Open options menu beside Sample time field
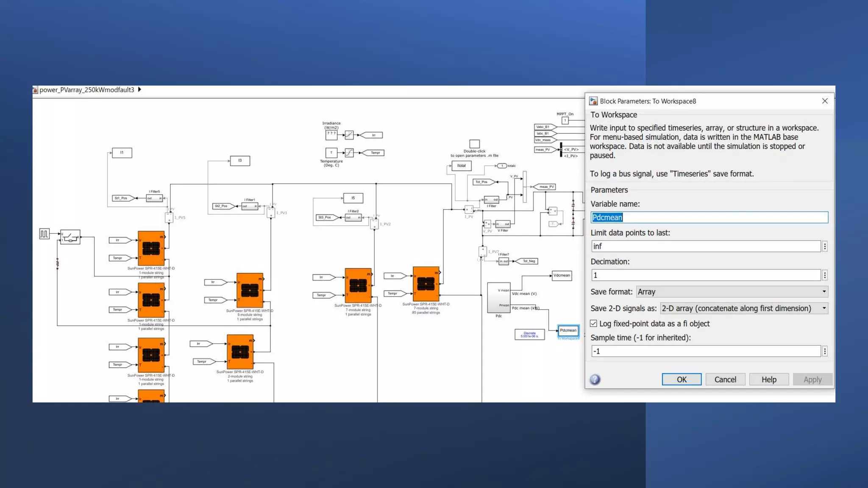The height and width of the screenshot is (488, 868). point(825,351)
